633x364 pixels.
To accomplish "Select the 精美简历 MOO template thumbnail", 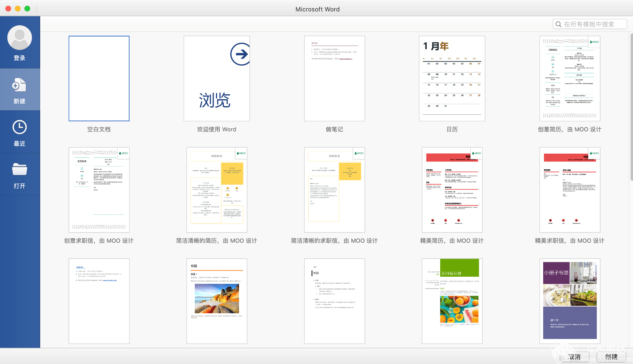I will pos(452,190).
